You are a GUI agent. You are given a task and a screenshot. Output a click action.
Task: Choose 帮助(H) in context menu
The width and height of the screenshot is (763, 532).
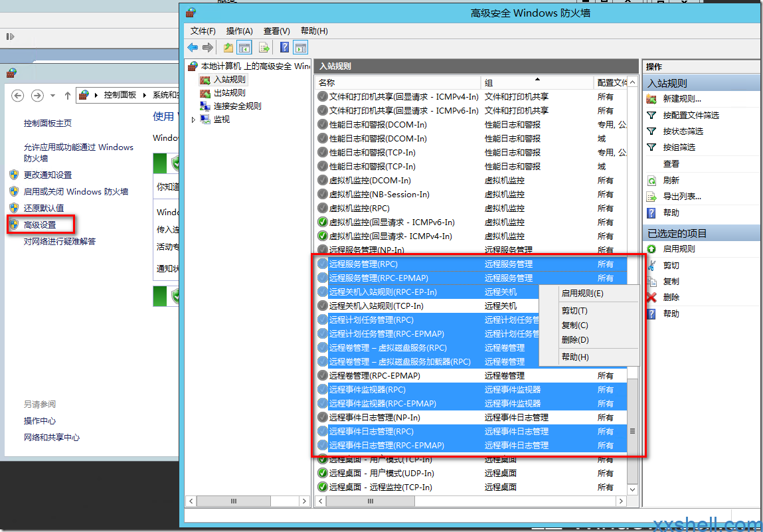[x=589, y=357]
